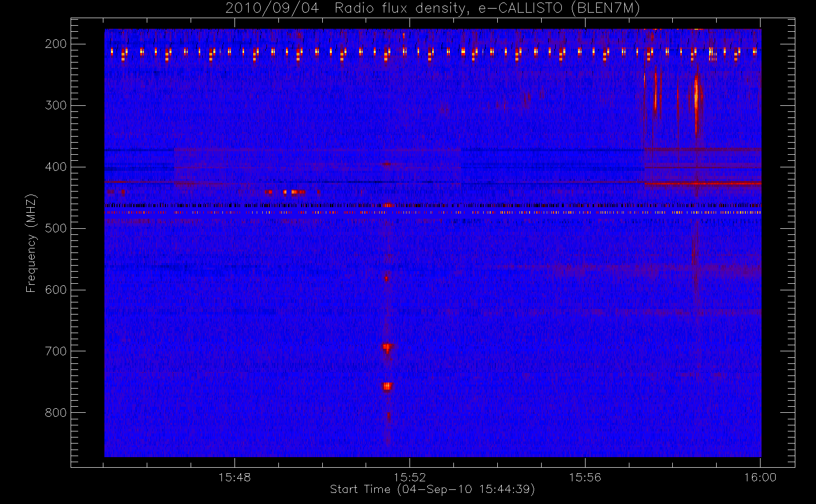Click the 400 frequency tick label
816x504 pixels.
click(x=56, y=167)
